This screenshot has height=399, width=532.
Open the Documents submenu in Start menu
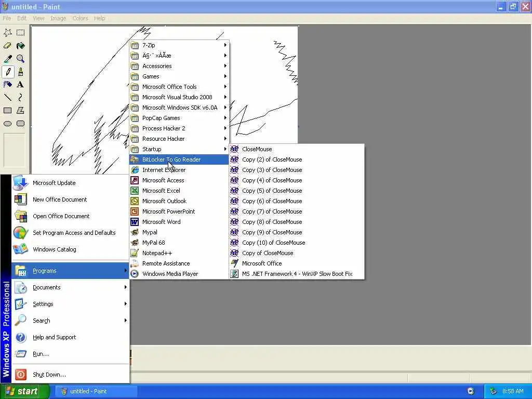pos(70,287)
